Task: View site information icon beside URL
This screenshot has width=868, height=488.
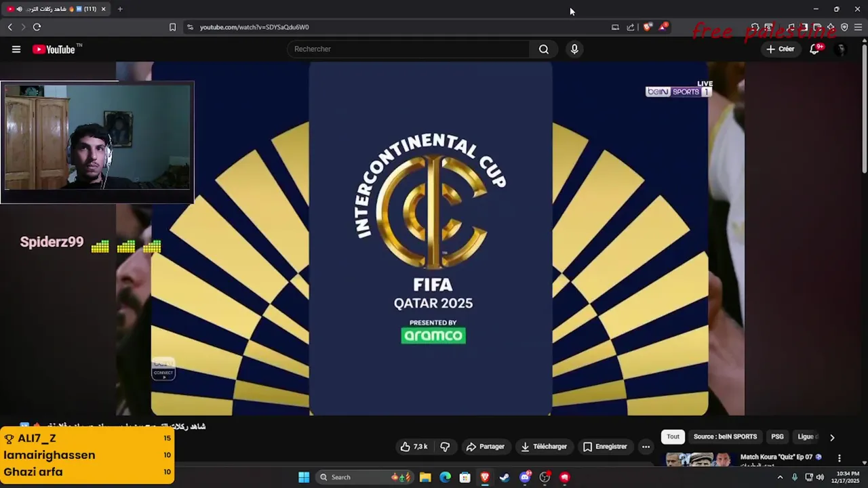Action: tap(190, 27)
